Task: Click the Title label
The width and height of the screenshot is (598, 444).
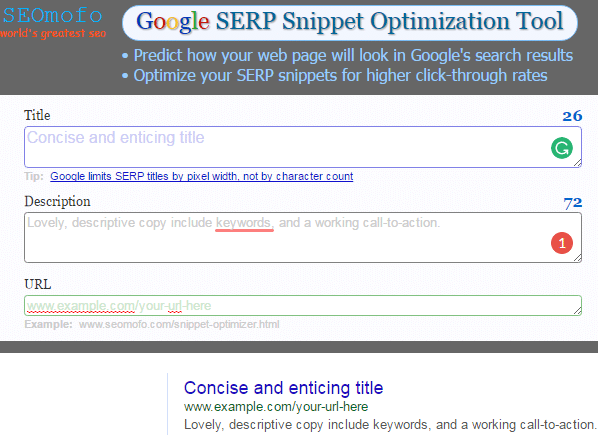Action: click(37, 115)
